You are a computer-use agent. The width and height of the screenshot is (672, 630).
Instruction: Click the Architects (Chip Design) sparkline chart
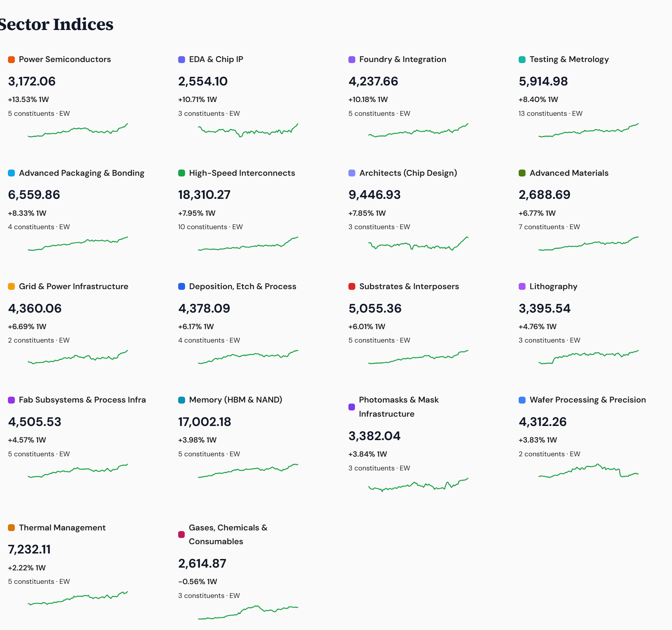click(418, 245)
